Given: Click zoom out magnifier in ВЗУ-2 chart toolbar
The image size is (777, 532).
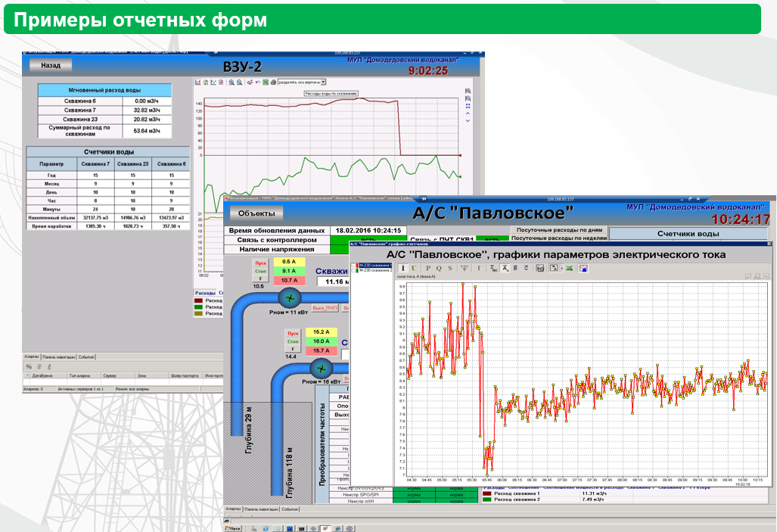Looking at the screenshot, I should [x=239, y=82].
